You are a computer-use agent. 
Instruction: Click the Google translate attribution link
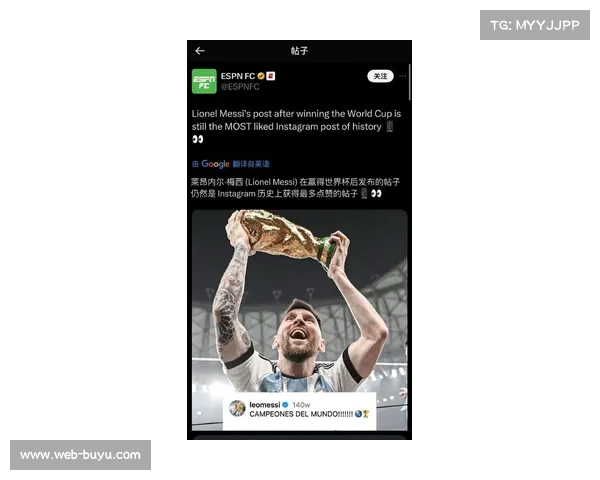[x=230, y=164]
